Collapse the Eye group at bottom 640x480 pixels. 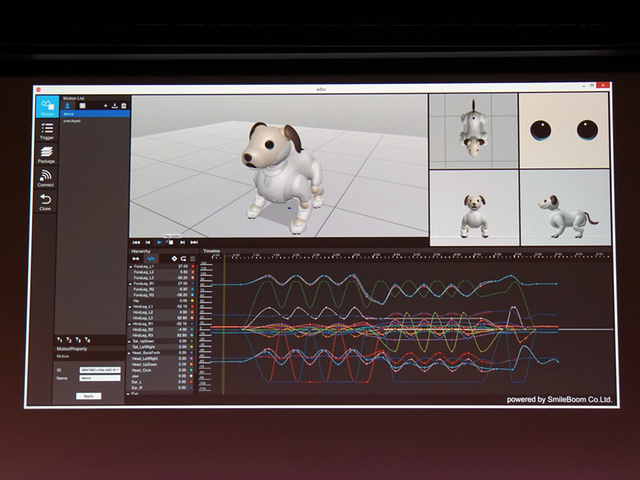click(128, 393)
